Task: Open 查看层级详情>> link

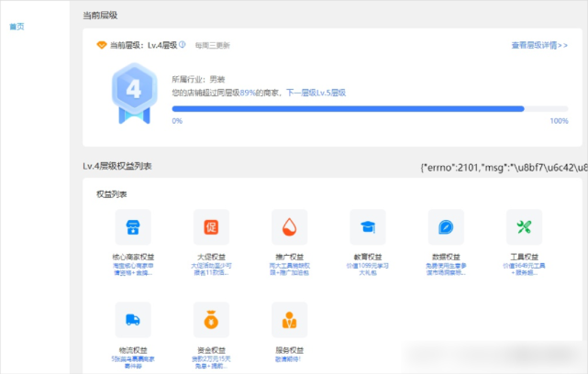Action: click(x=539, y=45)
